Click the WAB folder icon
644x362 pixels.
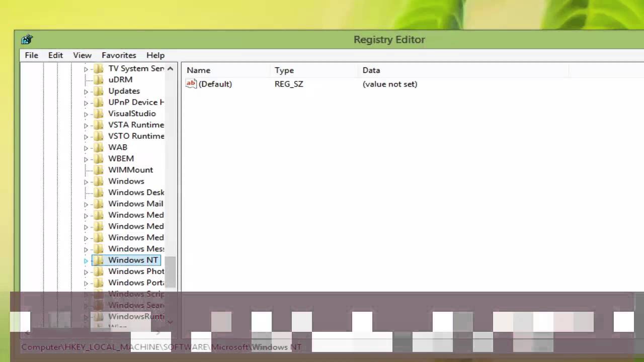pos(99,147)
